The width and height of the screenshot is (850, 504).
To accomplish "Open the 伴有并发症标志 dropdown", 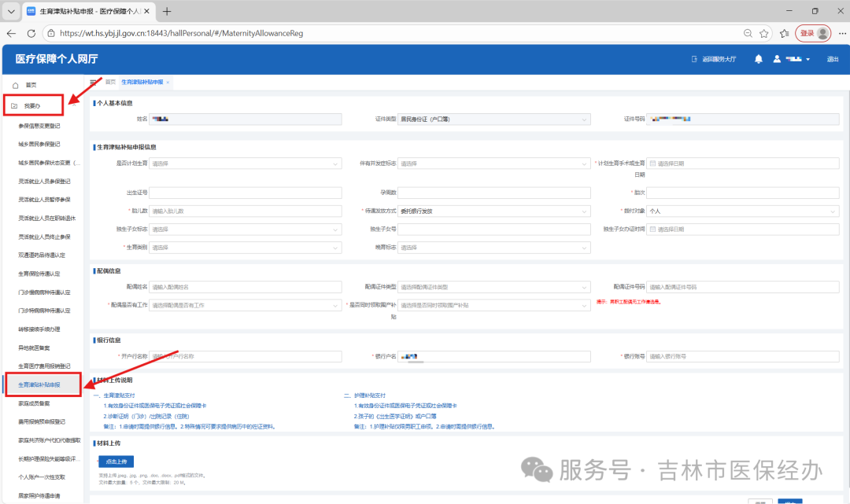I will point(493,164).
